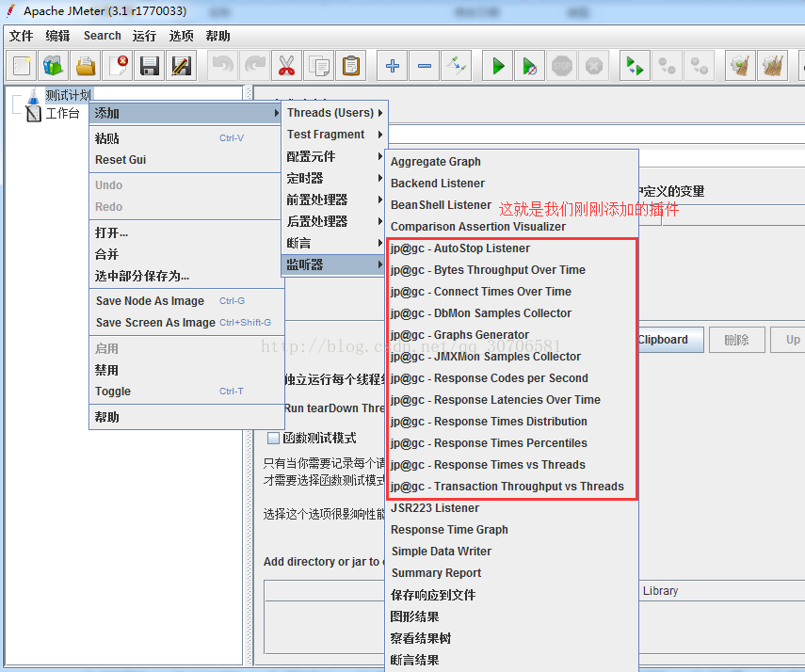The image size is (805, 672).
Task: Expand the 定时器 submenu arrow
Action: tap(380, 178)
